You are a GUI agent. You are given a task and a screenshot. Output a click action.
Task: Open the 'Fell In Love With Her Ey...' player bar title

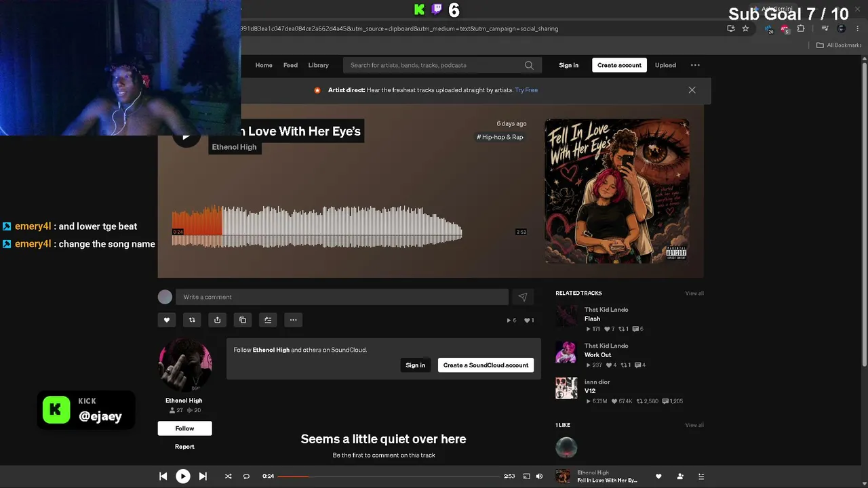click(x=607, y=481)
